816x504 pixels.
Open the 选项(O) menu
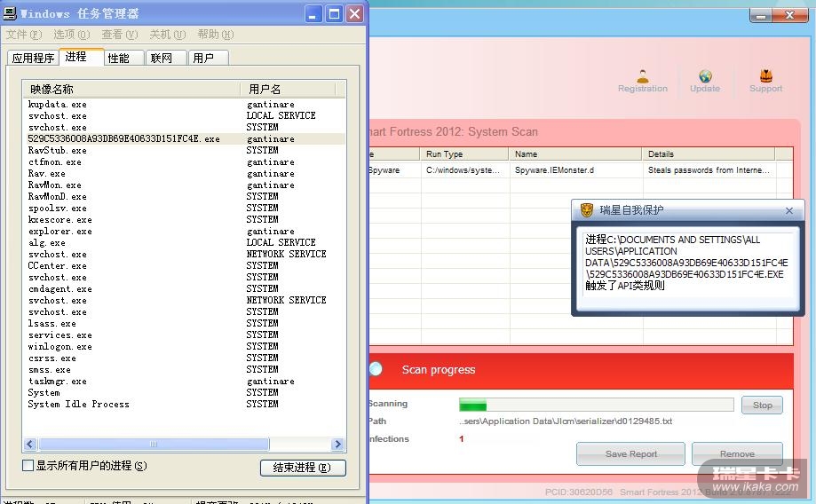72,35
